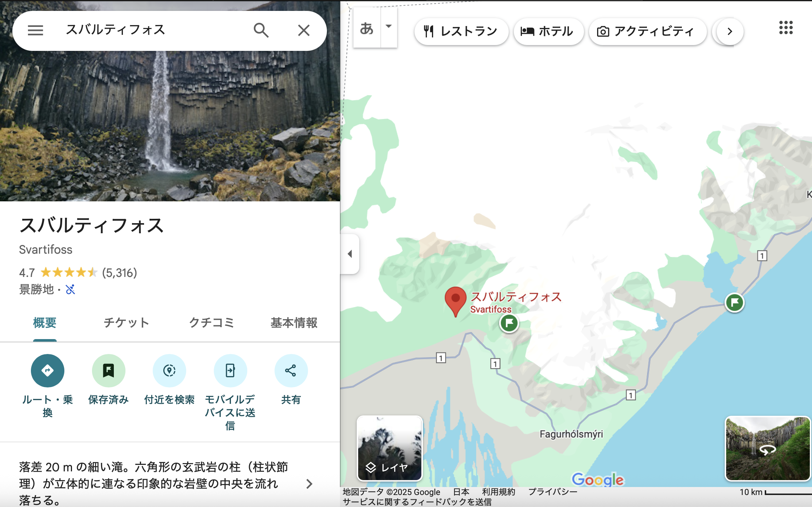Image resolution: width=812 pixels, height=507 pixels.
Task: Click the 共有 share icon
Action: (x=291, y=371)
